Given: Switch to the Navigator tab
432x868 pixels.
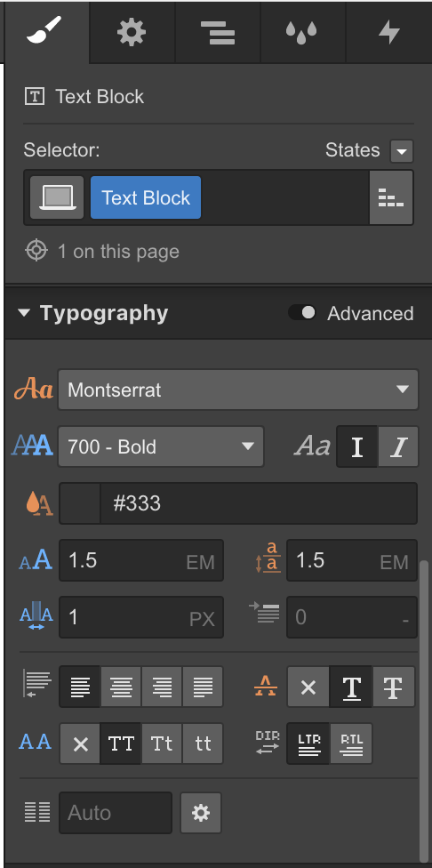Looking at the screenshot, I should click(218, 32).
